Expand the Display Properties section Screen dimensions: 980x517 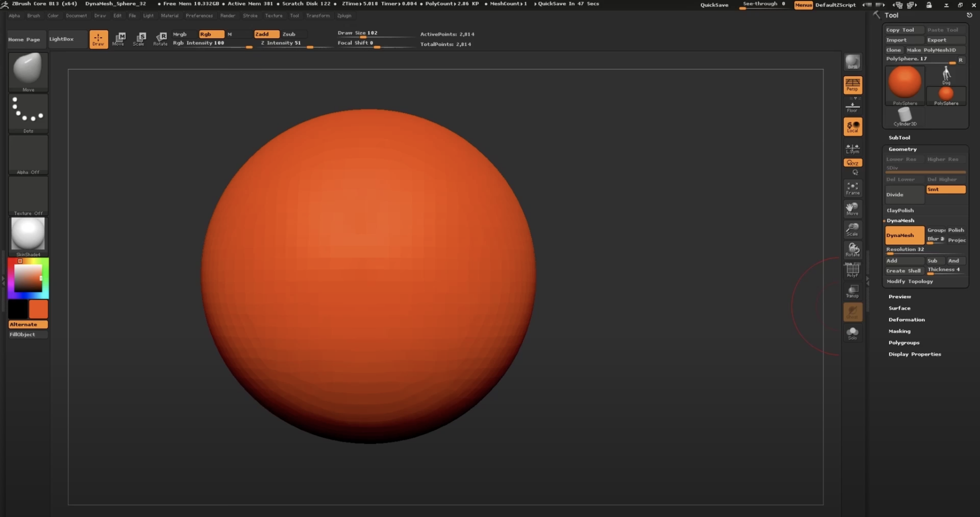pyautogui.click(x=914, y=353)
